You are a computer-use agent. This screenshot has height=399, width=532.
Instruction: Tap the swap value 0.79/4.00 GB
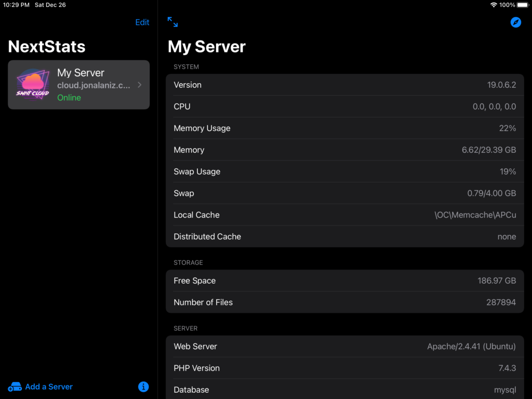click(491, 193)
